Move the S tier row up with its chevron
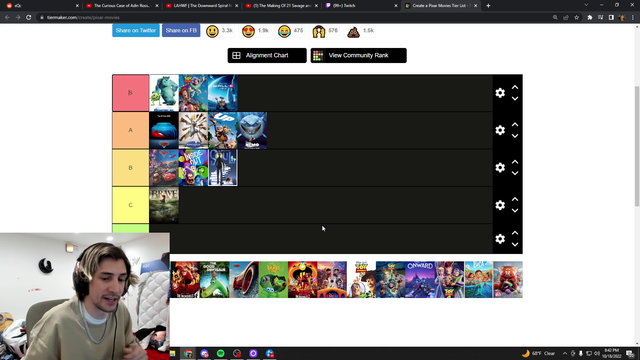The height and width of the screenshot is (360, 640). click(x=515, y=87)
